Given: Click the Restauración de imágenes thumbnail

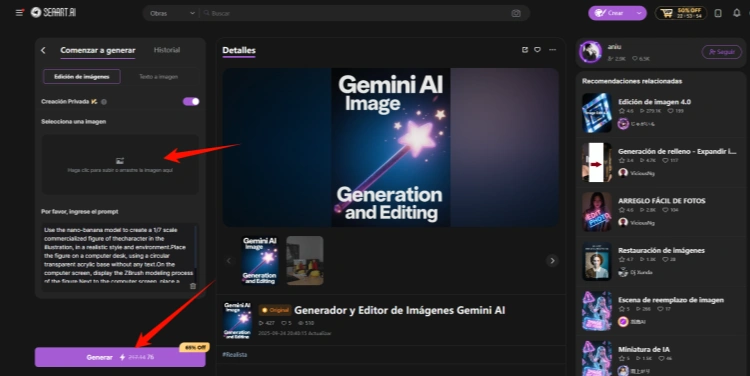Looking at the screenshot, I should (596, 262).
